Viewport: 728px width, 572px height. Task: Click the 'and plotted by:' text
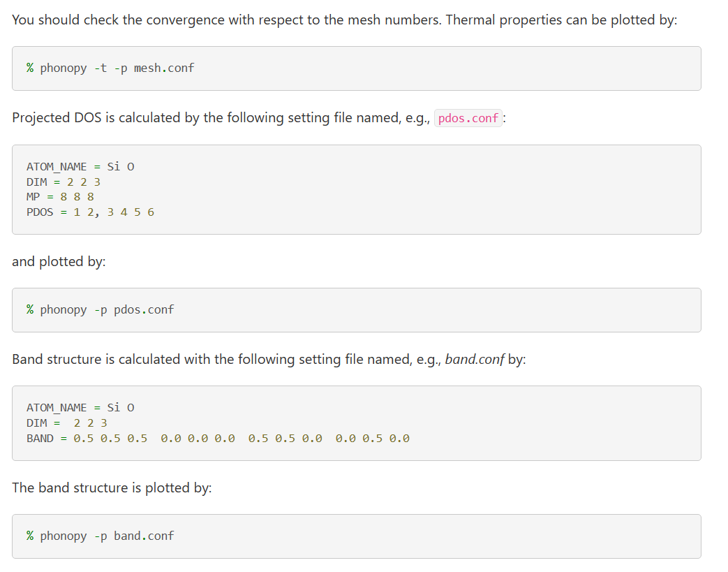(59, 262)
